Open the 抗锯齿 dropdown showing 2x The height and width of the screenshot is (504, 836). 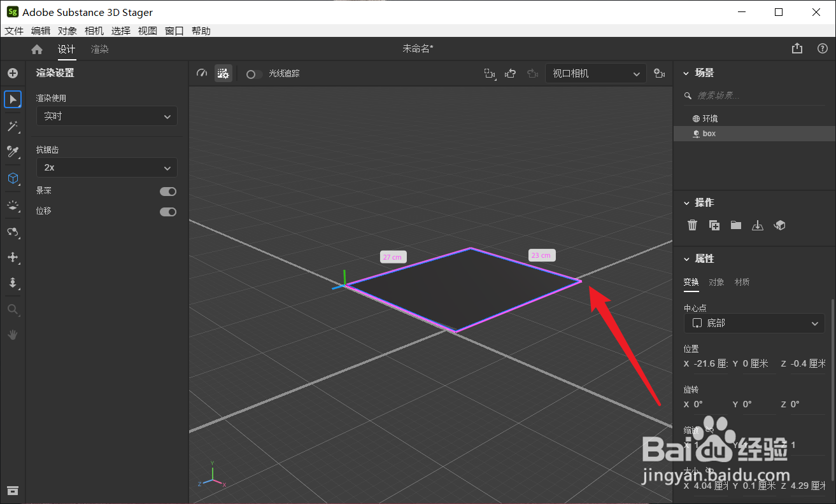click(106, 167)
